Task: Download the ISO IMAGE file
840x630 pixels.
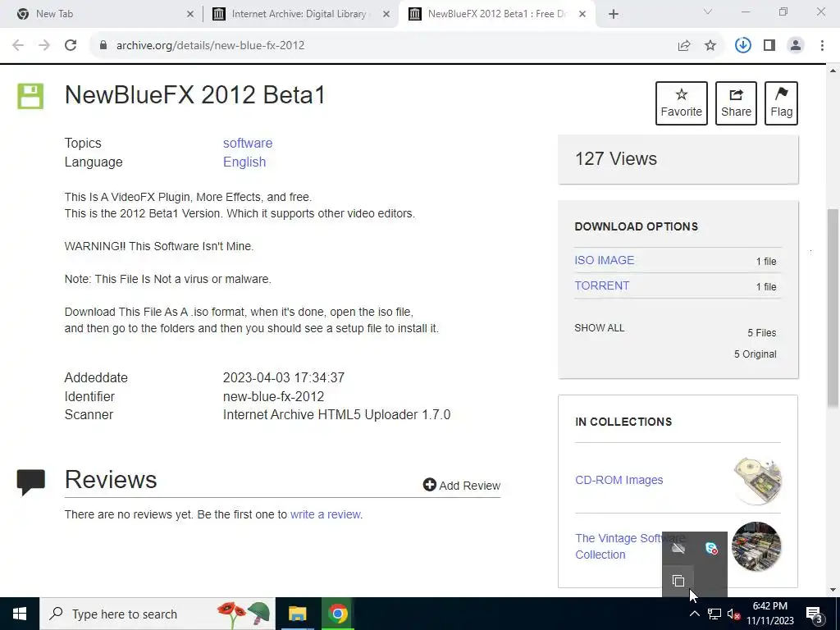Action: pos(604,260)
